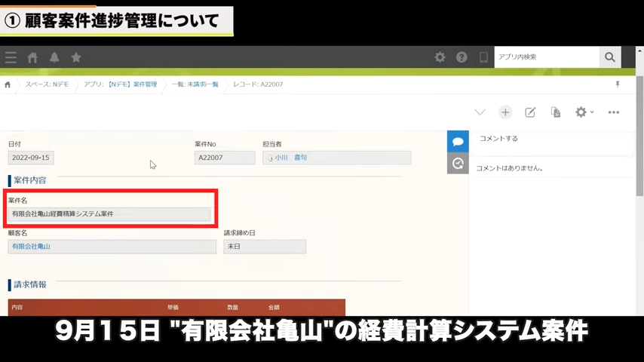Open the notifications bell icon
Screen dimensions: 644x362
coord(54,57)
